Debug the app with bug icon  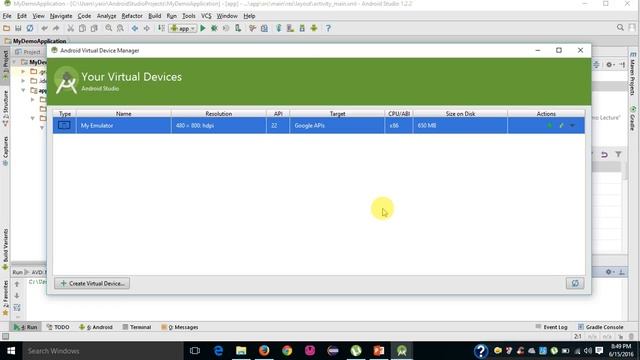coord(214,28)
